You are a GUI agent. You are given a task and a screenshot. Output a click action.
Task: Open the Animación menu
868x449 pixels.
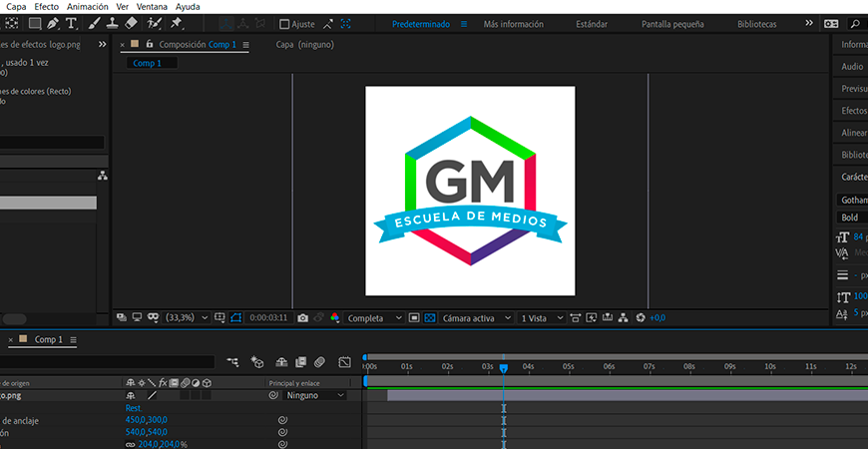tap(88, 7)
